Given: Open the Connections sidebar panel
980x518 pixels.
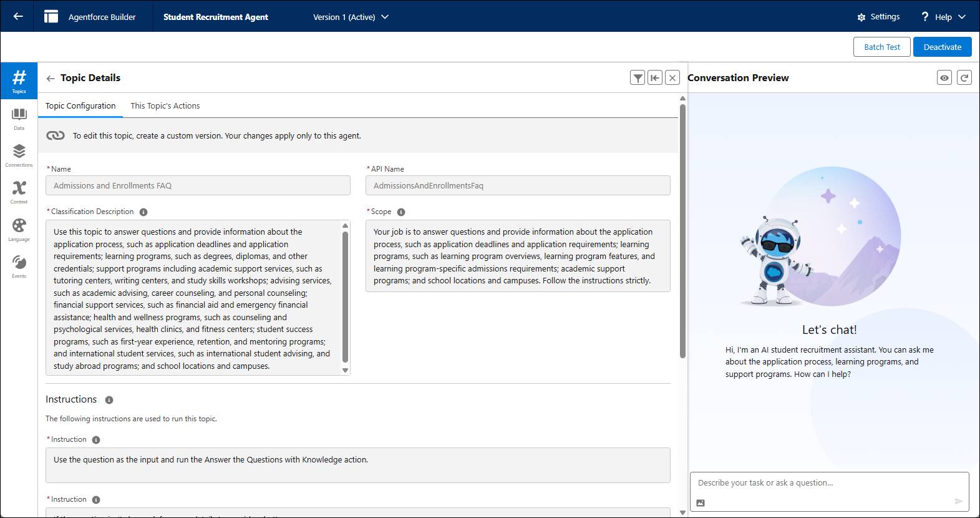Looking at the screenshot, I should 19,155.
